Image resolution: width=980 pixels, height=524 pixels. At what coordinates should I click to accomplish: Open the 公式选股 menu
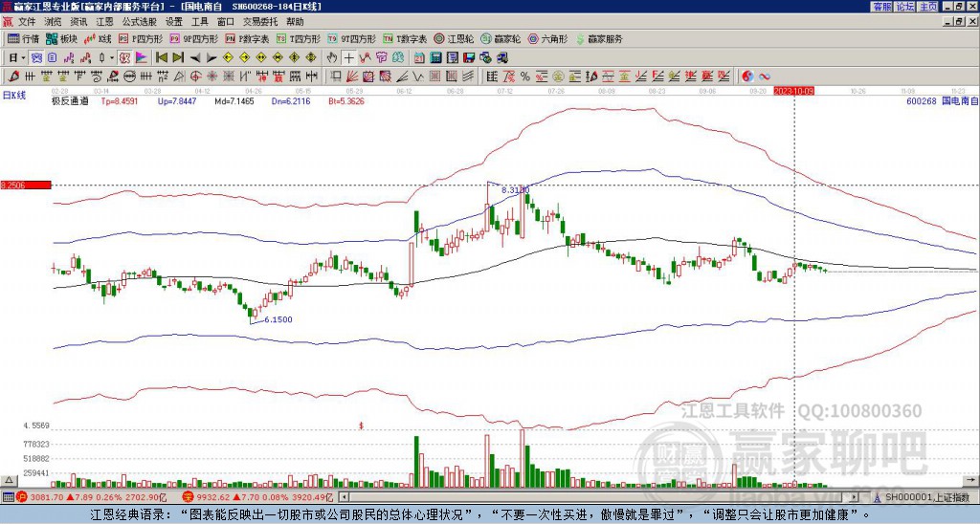tap(140, 22)
